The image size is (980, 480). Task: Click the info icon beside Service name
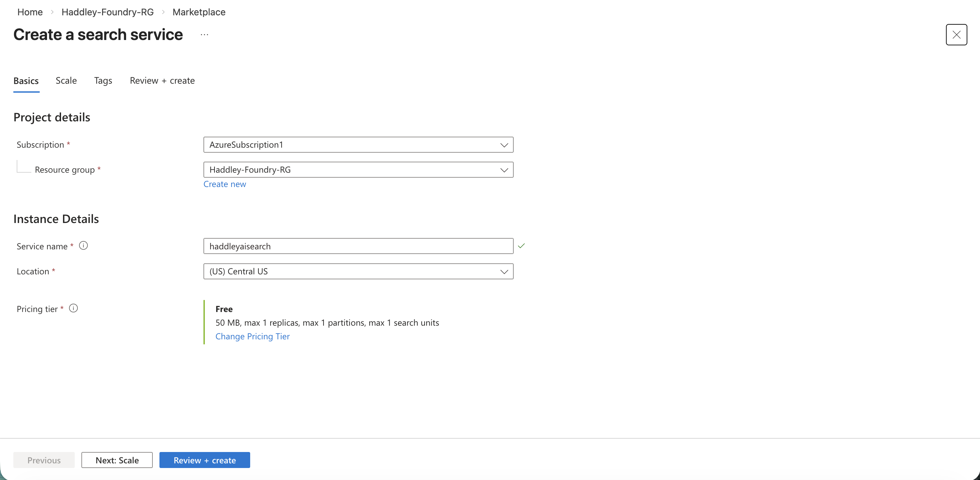[x=83, y=246]
